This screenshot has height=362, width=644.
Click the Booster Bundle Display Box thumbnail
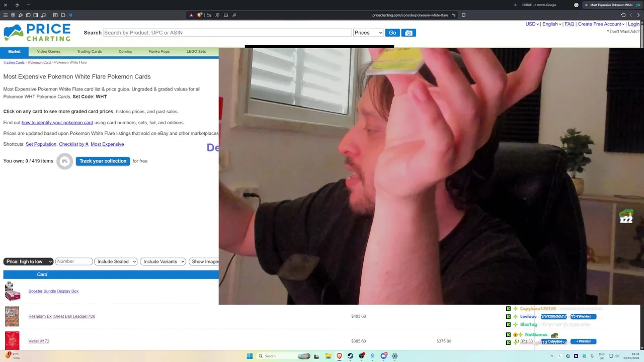pyautogui.click(x=12, y=291)
